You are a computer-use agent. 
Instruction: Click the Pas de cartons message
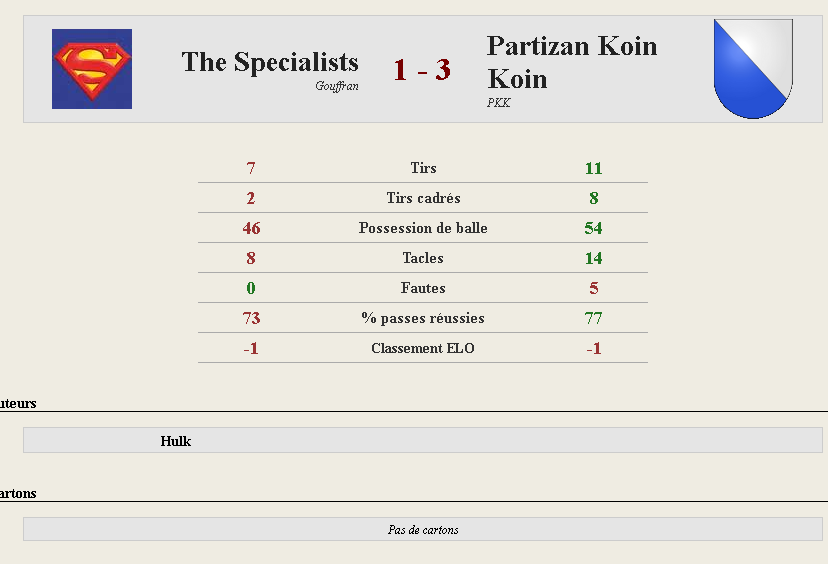(423, 530)
